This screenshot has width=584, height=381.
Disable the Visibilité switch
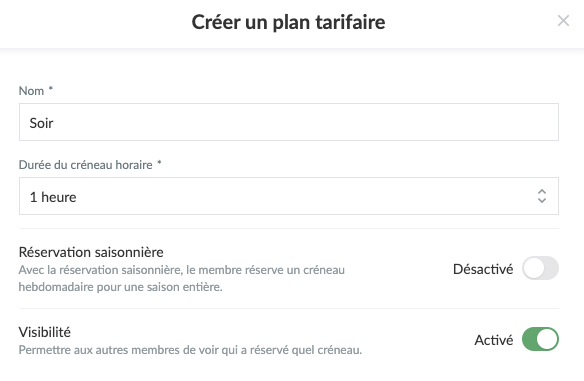click(540, 339)
